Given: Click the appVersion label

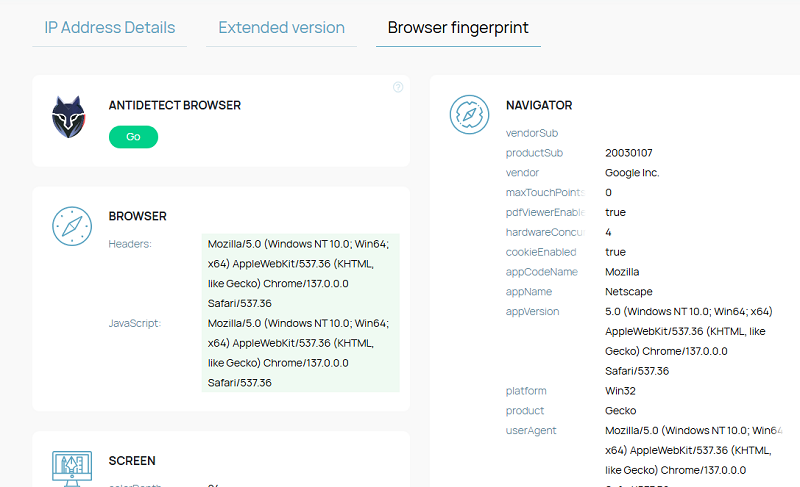Looking at the screenshot, I should [x=532, y=312].
